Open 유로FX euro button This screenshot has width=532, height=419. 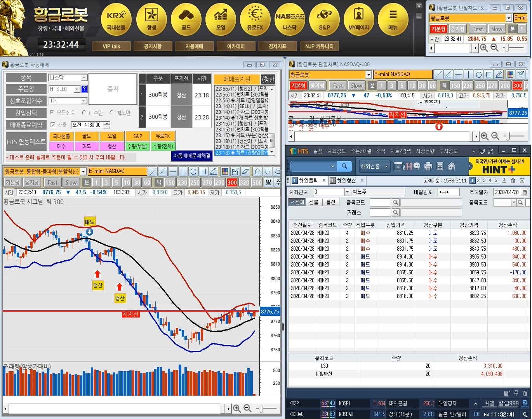point(255,19)
